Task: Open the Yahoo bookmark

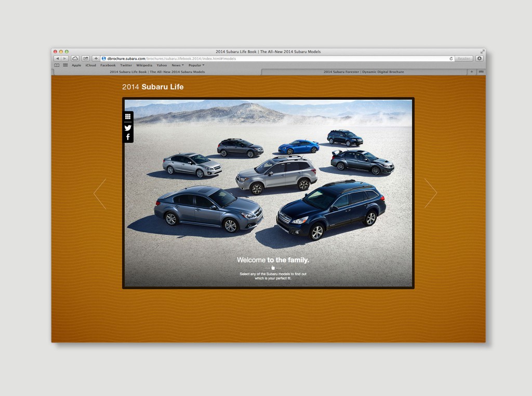Action: [162, 65]
